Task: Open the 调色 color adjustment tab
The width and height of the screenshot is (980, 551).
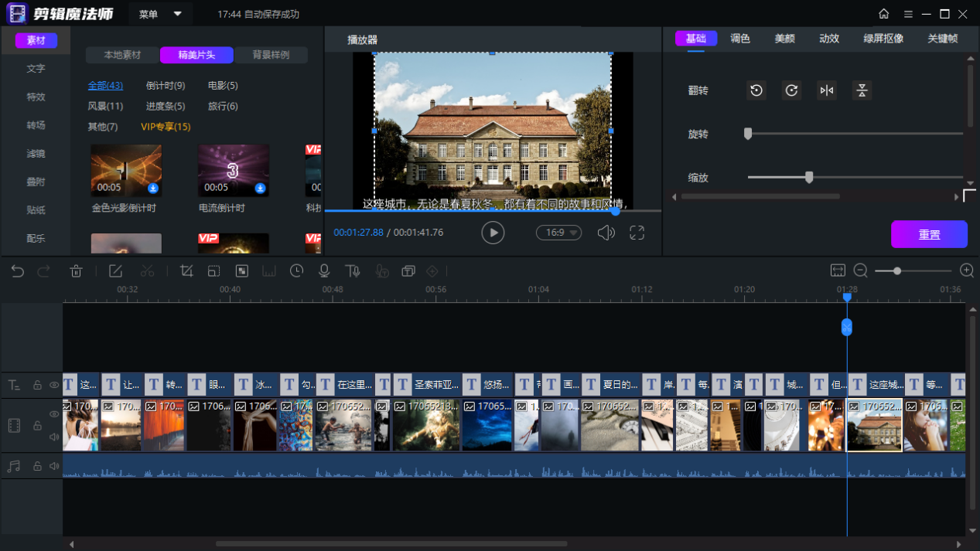Action: (x=740, y=39)
